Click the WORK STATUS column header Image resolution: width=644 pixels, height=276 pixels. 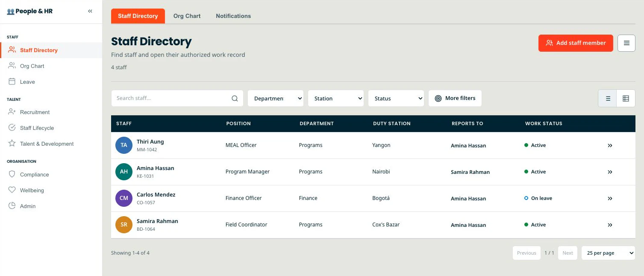coord(544,123)
